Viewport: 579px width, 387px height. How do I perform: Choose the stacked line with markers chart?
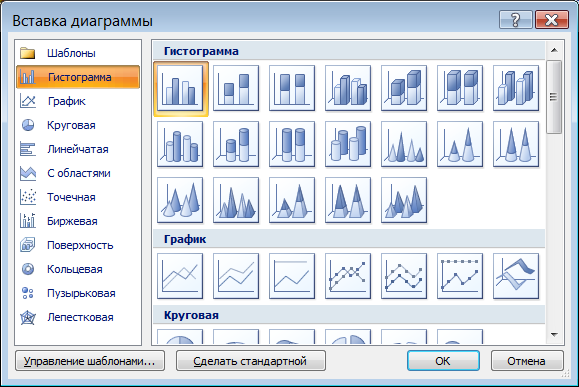(404, 276)
